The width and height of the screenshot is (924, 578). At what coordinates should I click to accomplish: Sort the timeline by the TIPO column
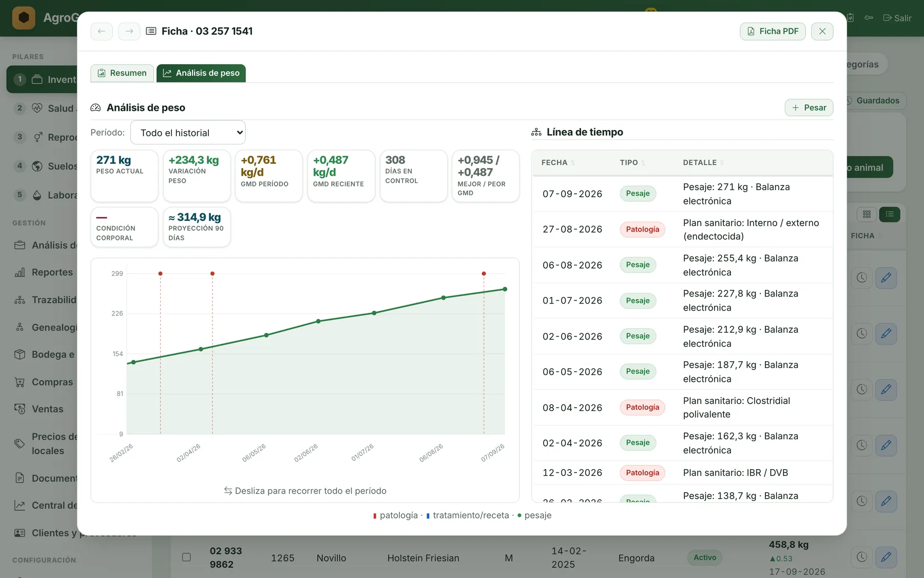pos(632,163)
